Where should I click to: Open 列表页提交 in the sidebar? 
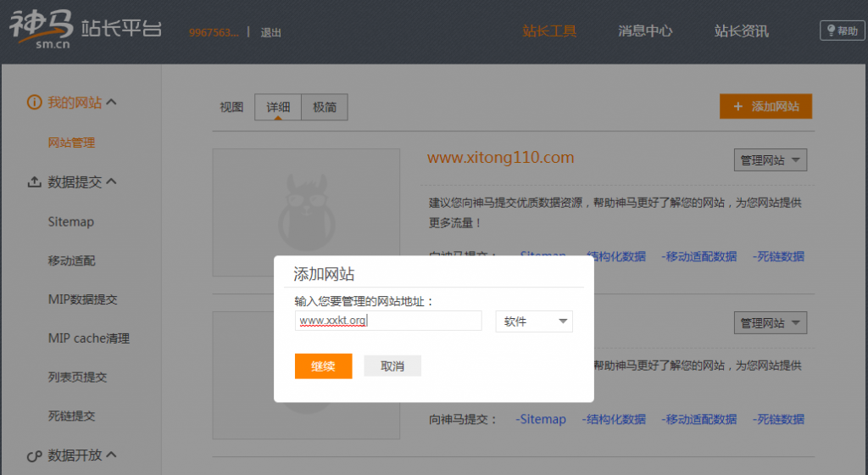pos(77,377)
